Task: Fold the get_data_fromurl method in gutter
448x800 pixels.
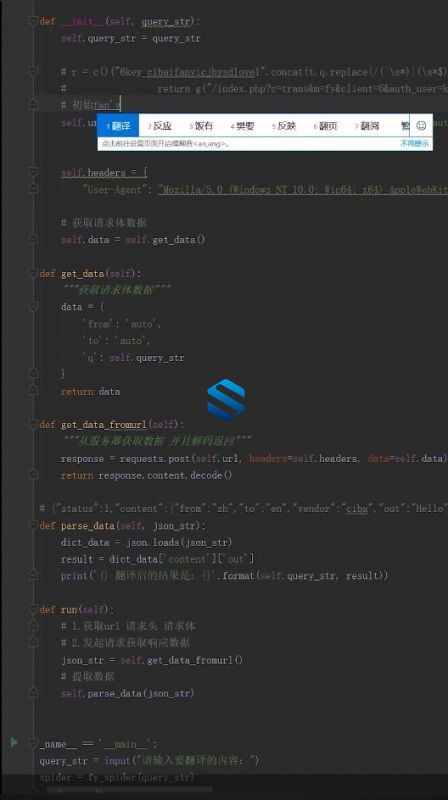Action: point(33,424)
